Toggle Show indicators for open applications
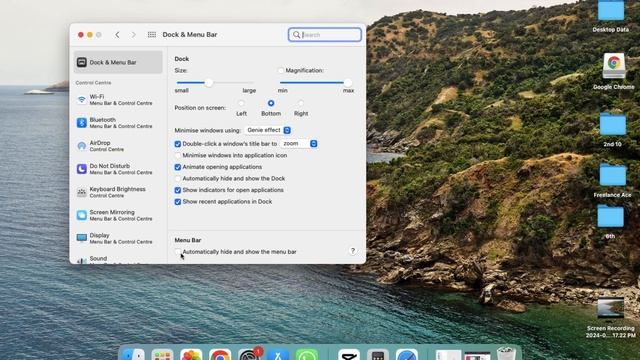The width and height of the screenshot is (640, 360). (178, 190)
